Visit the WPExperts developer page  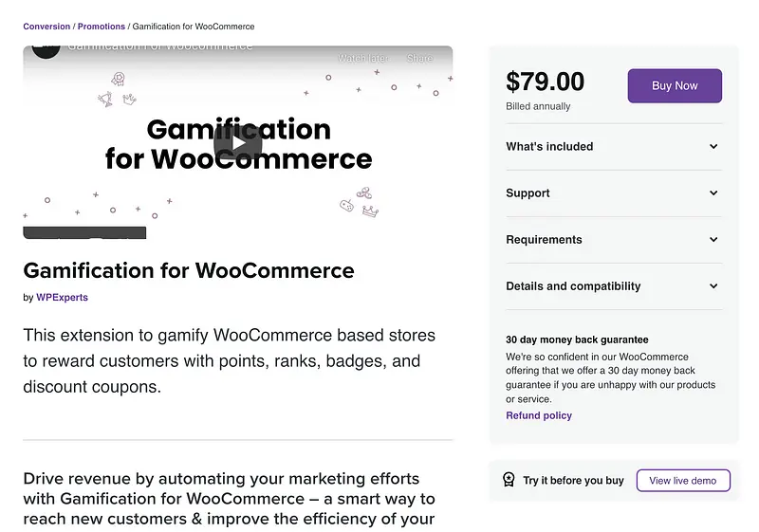pos(63,297)
